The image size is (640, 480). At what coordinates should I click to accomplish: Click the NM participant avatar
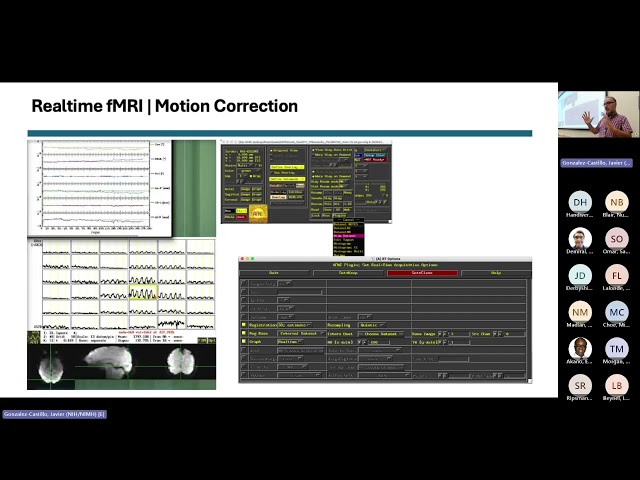[x=580, y=312]
